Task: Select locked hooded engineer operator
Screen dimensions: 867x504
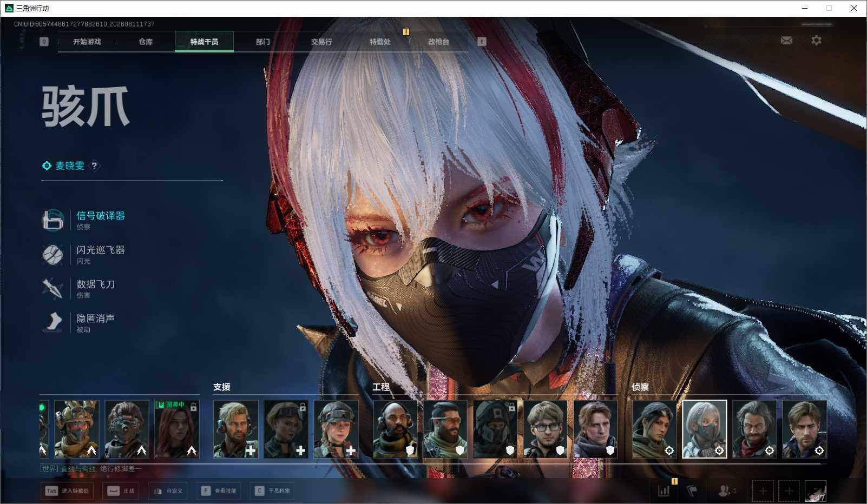Action: pyautogui.click(x=495, y=429)
